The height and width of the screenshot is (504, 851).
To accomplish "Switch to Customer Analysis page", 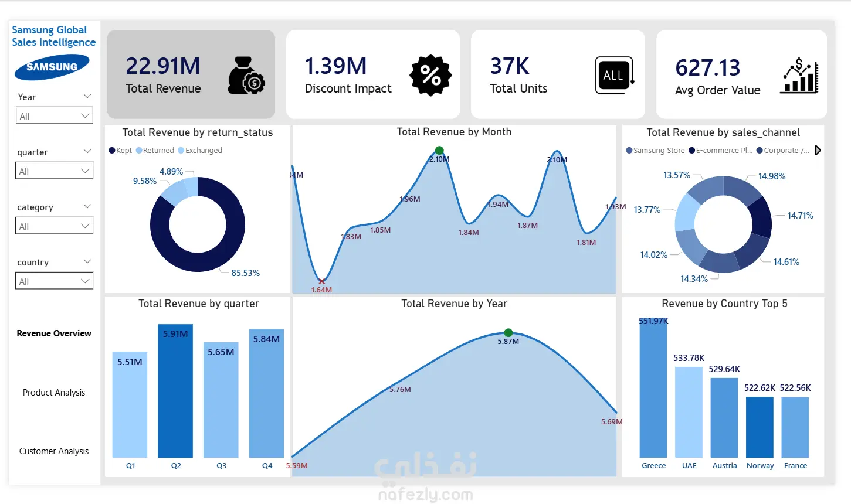I will (54, 451).
